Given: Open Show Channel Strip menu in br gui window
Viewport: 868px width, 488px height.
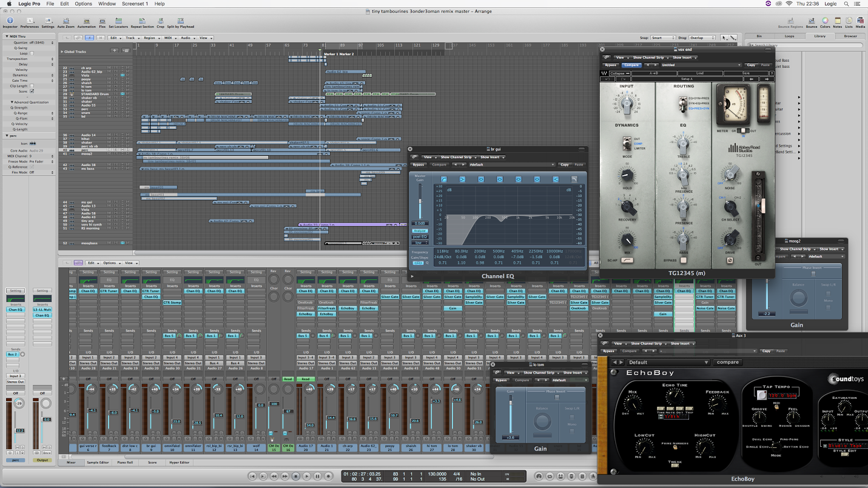Looking at the screenshot, I should coord(458,157).
